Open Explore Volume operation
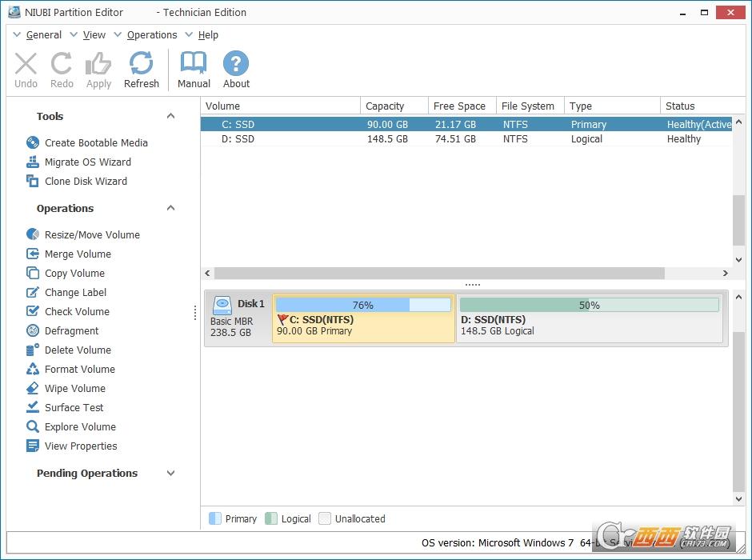This screenshot has height=560, width=752. point(71,426)
